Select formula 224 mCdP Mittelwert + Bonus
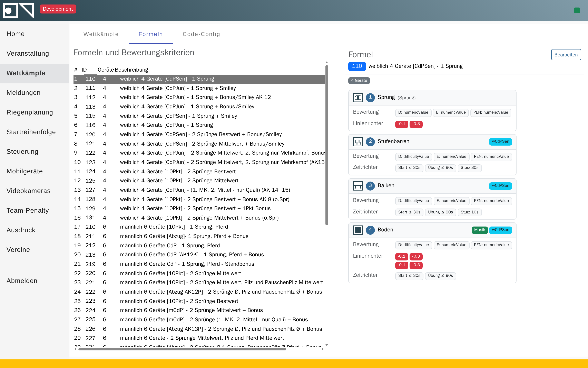This screenshot has height=368, width=588. 199,311
